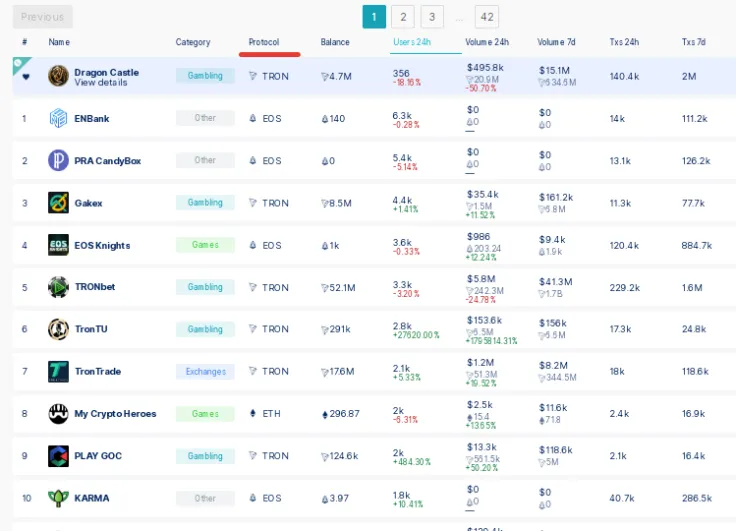
Task: Click the 229.2k Txs 24h value
Action: tap(625, 287)
